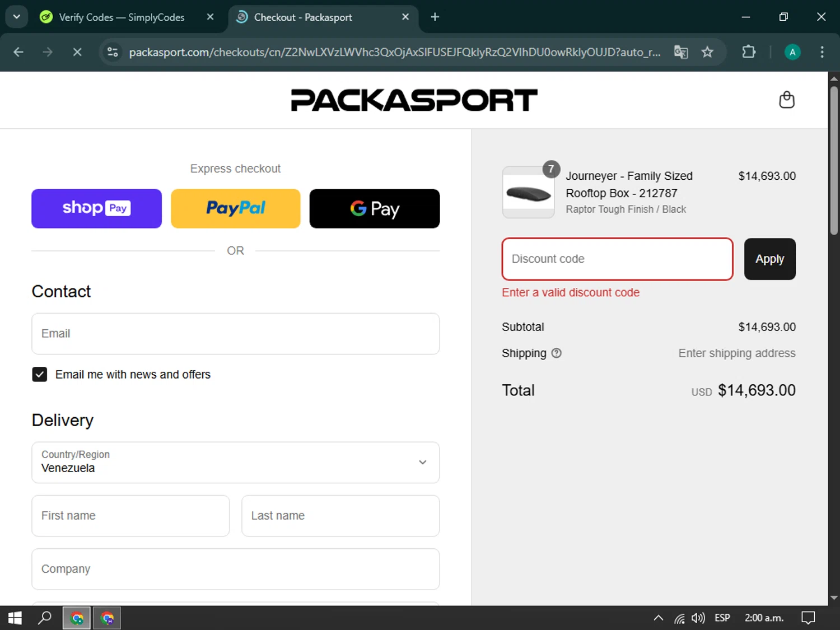This screenshot has height=630, width=840.
Task: Open the network Wi-Fi tray icon
Action: click(x=679, y=618)
